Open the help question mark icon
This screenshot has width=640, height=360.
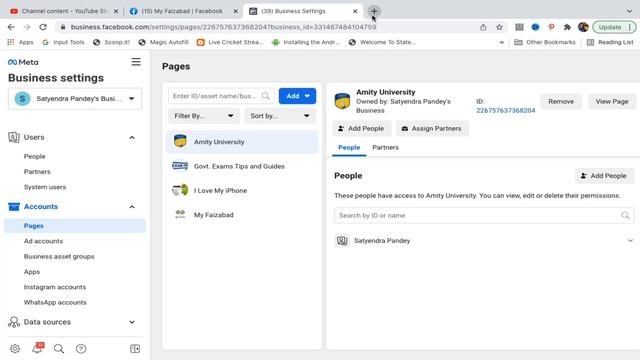pos(81,349)
